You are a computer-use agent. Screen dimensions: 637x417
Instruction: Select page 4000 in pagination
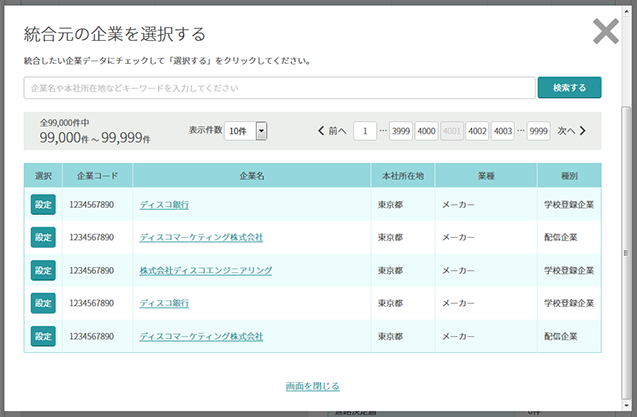point(426,131)
